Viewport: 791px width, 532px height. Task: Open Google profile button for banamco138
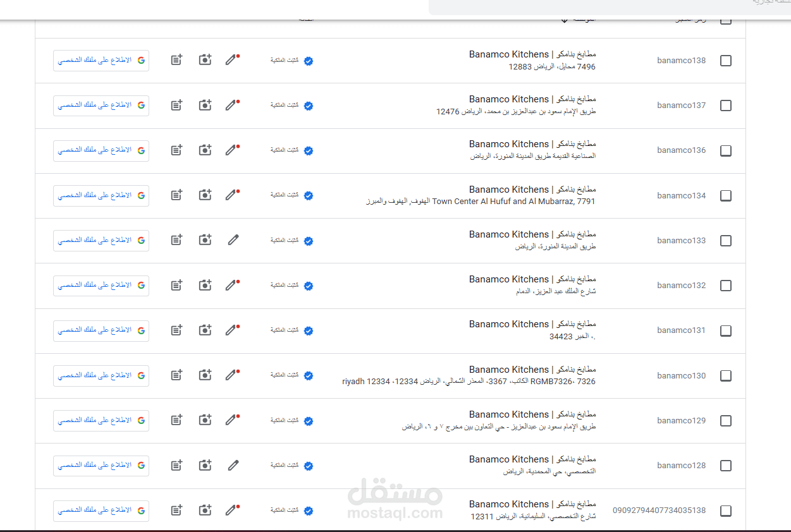pyautogui.click(x=101, y=61)
